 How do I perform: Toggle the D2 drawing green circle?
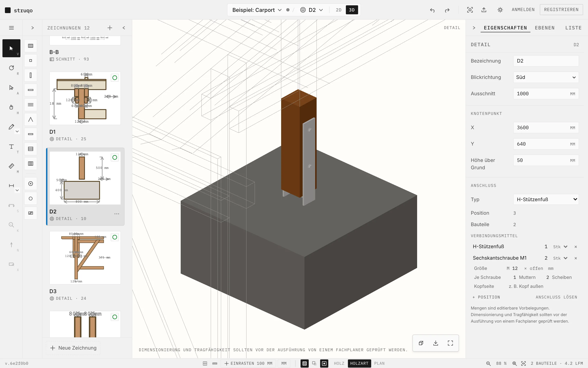click(x=115, y=157)
